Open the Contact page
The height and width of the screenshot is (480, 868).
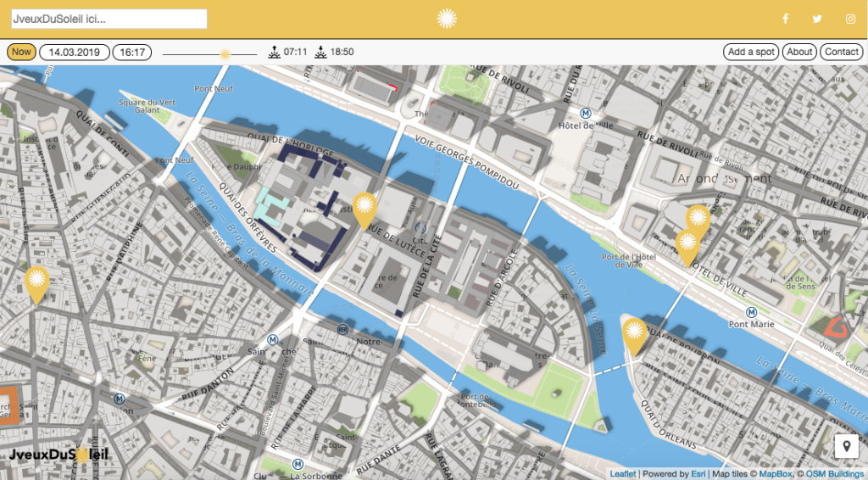point(842,52)
